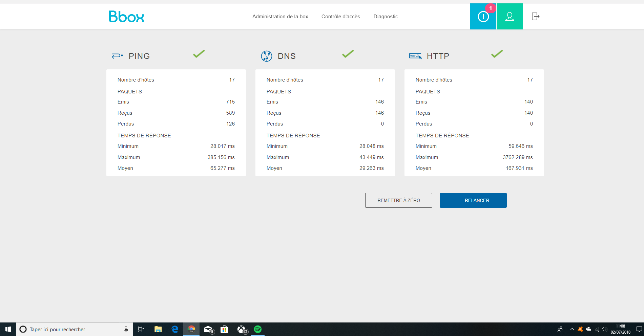The height and width of the screenshot is (336, 644).
Task: Click the green checkmark beside DNS
Action: click(x=348, y=53)
